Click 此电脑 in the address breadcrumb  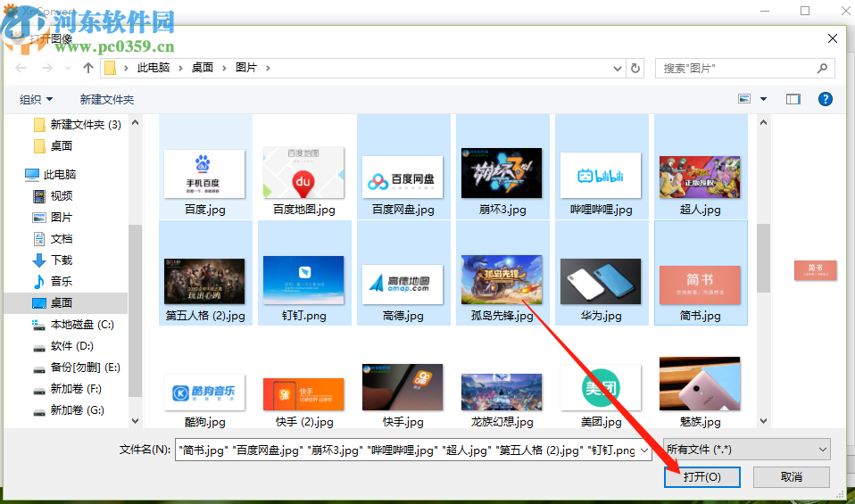pos(154,68)
